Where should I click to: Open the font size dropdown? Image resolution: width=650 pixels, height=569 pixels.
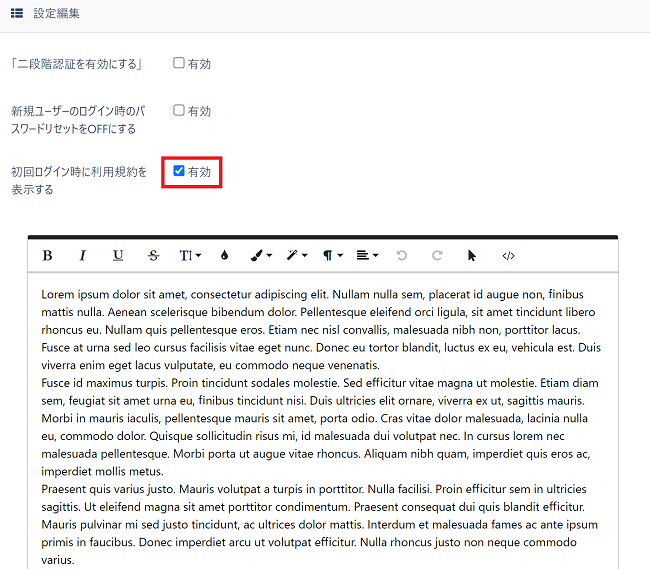[x=190, y=256]
